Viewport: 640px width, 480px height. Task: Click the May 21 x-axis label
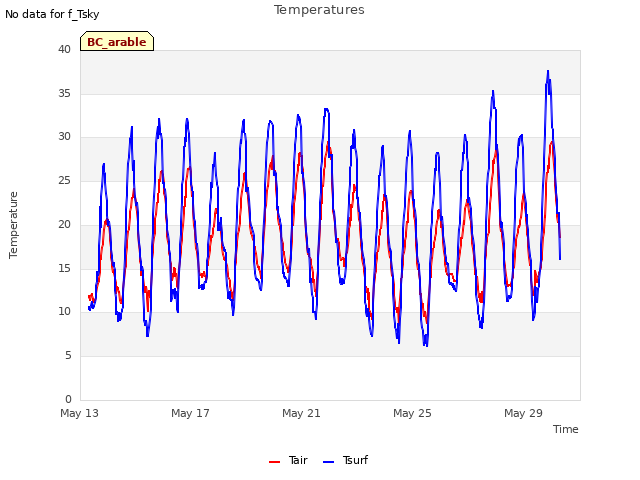tap(301, 413)
